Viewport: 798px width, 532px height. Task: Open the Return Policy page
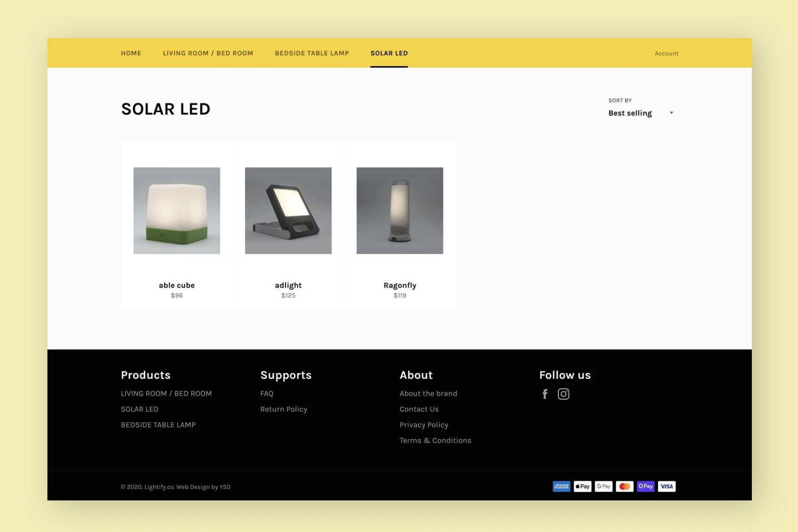(x=284, y=409)
